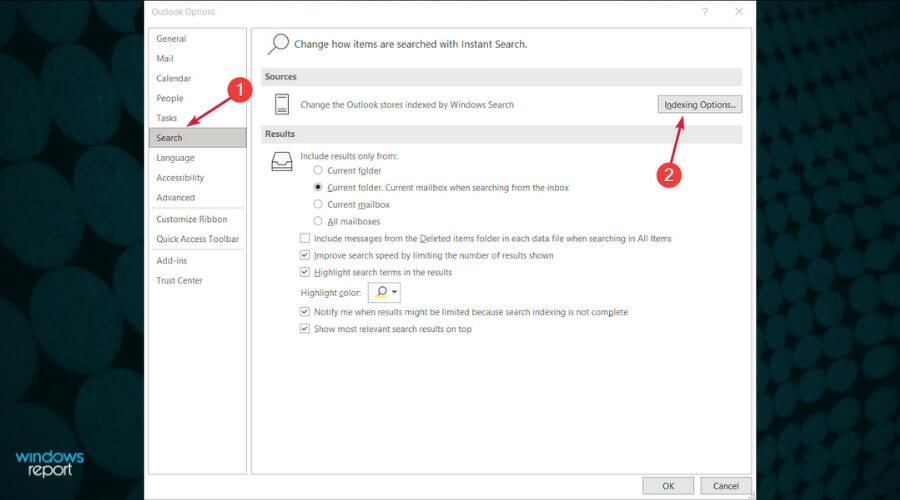Open the Highlight color dropdown
This screenshot has height=500, width=900.
[x=384, y=292]
